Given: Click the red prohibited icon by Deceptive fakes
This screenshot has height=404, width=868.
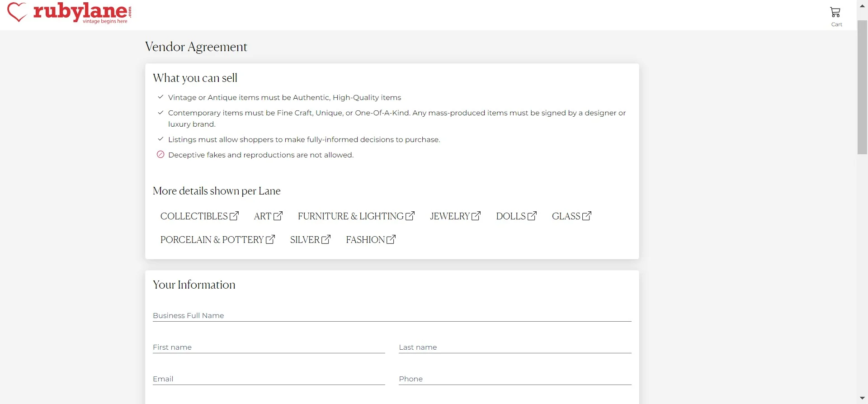Looking at the screenshot, I should click(160, 155).
